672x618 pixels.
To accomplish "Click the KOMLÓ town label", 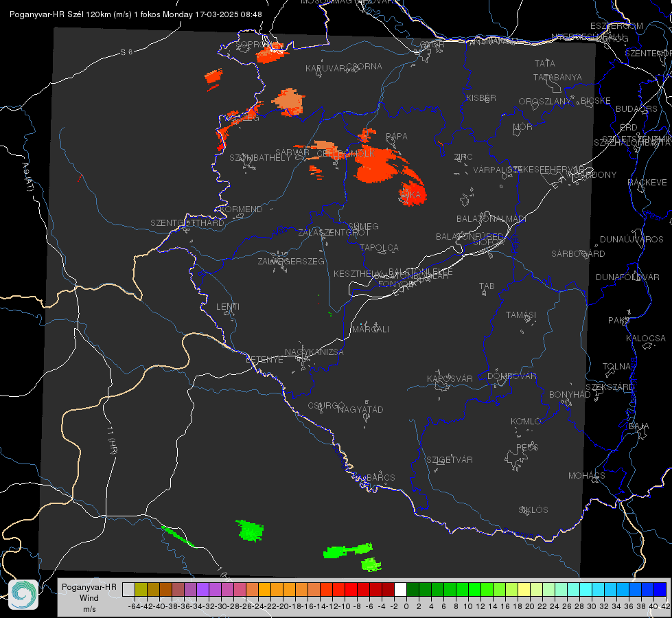I will (x=526, y=422).
